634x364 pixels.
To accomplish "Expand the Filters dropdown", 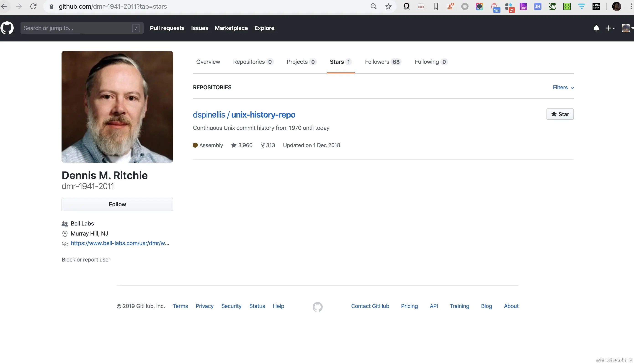I will pos(563,87).
